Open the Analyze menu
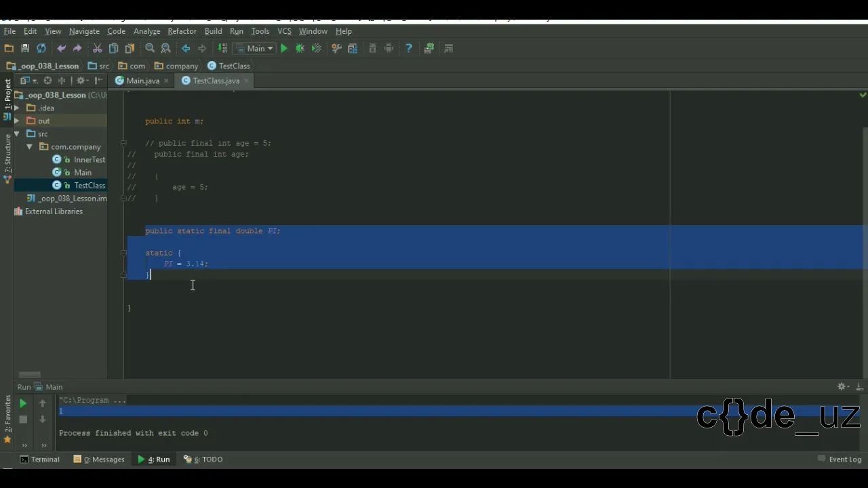 point(146,31)
